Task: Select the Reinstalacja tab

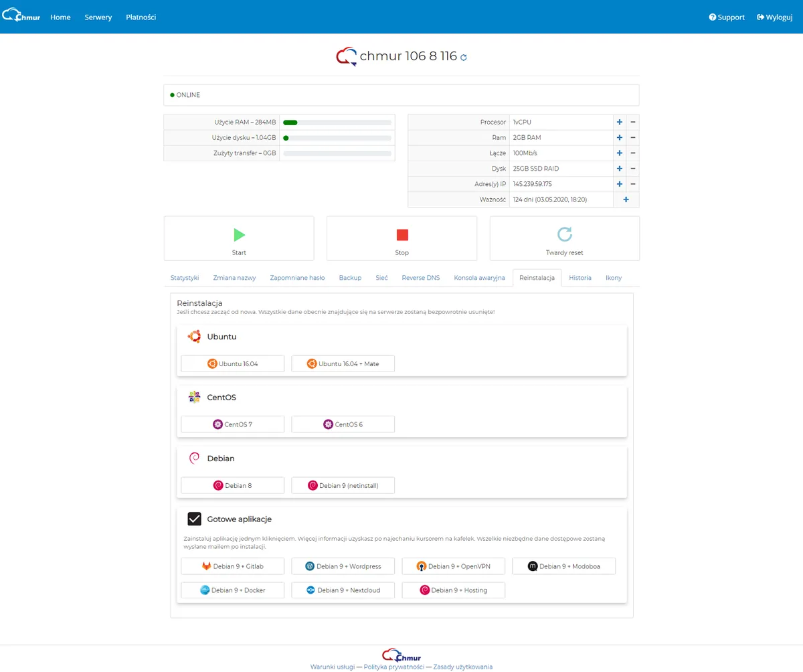Action: [537, 278]
